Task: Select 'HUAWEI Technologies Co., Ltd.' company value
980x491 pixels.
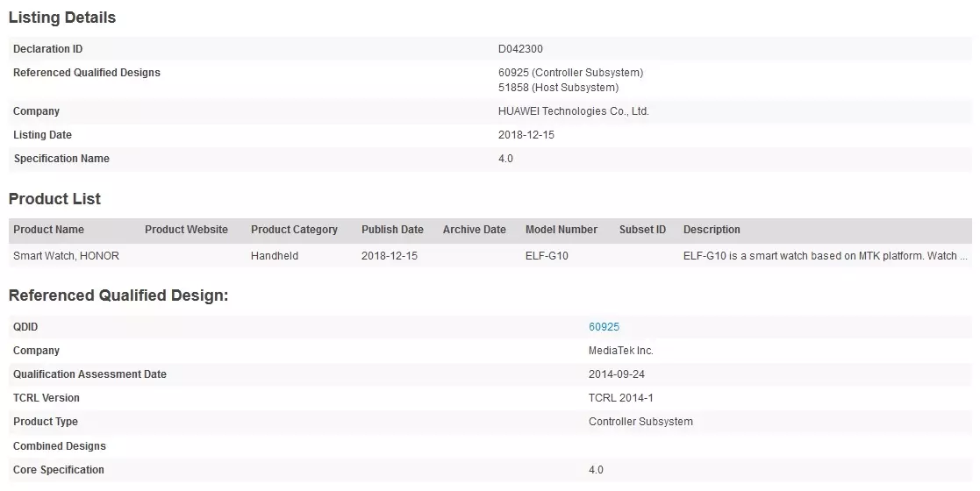Action: coord(574,111)
